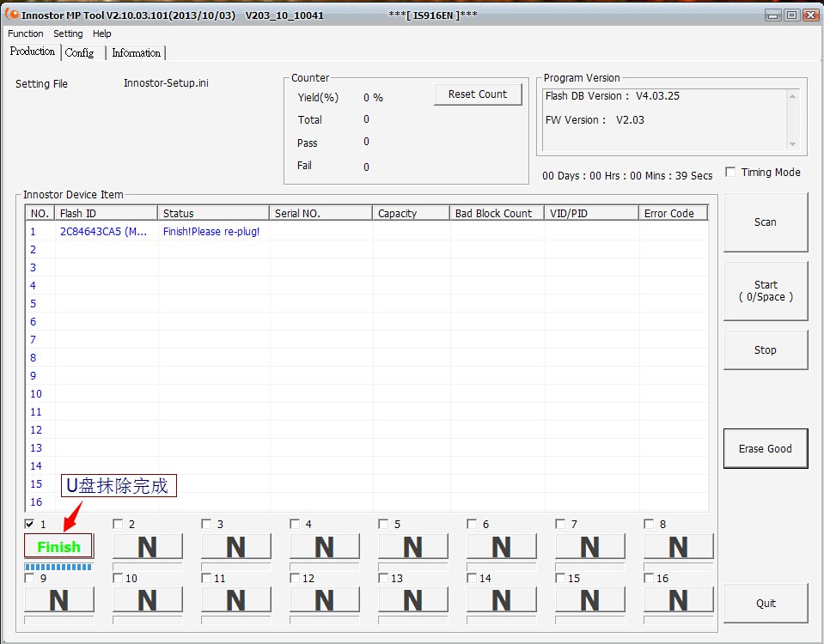Image resolution: width=824 pixels, height=644 pixels.
Task: Check the port 12 checkbox
Action: coord(295,578)
